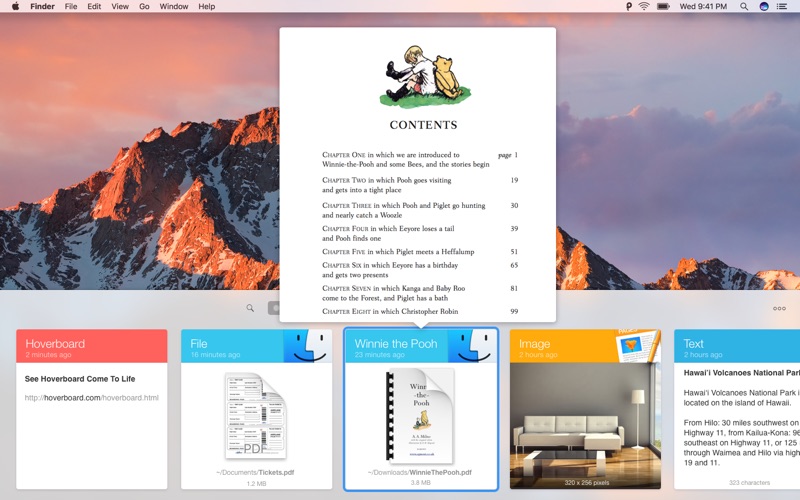Open the Apple menu
This screenshot has width=800, height=500.
(15, 6)
